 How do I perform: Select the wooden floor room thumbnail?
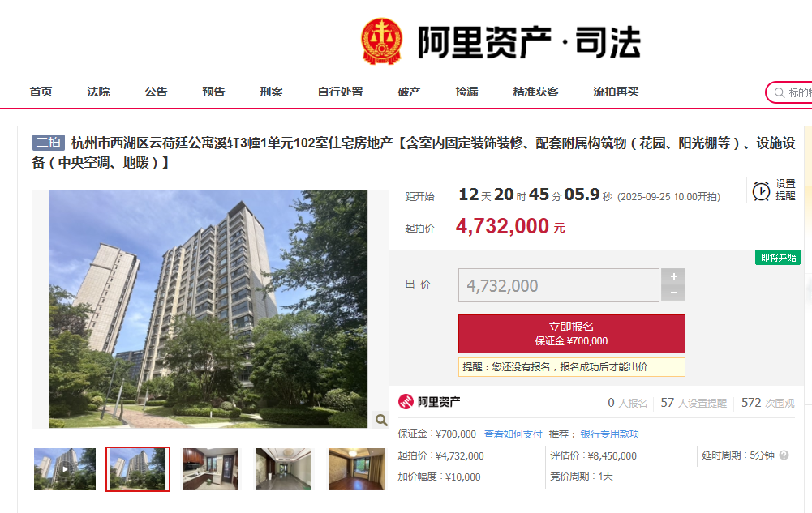[356, 469]
